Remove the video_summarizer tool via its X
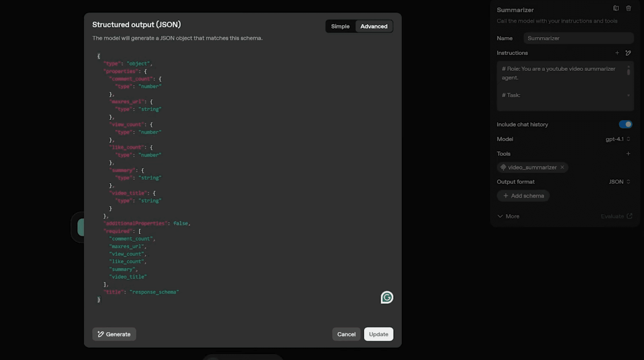The height and width of the screenshot is (360, 644). (562, 167)
